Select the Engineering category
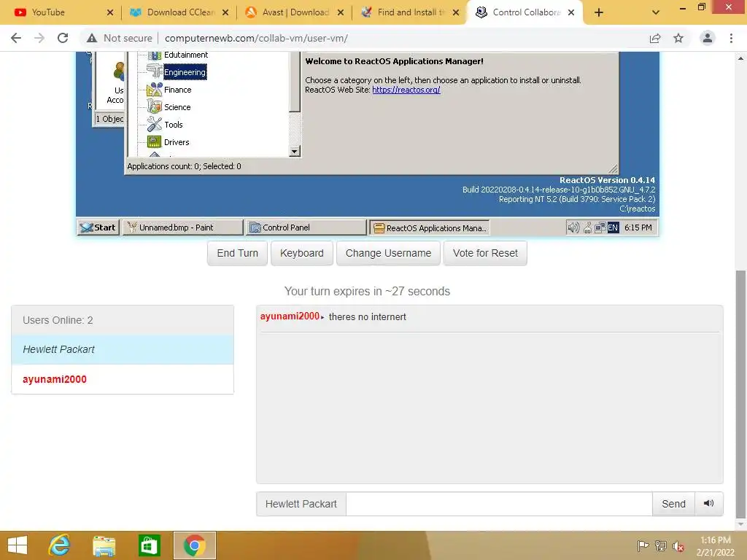This screenshot has height=560, width=747. click(x=185, y=72)
